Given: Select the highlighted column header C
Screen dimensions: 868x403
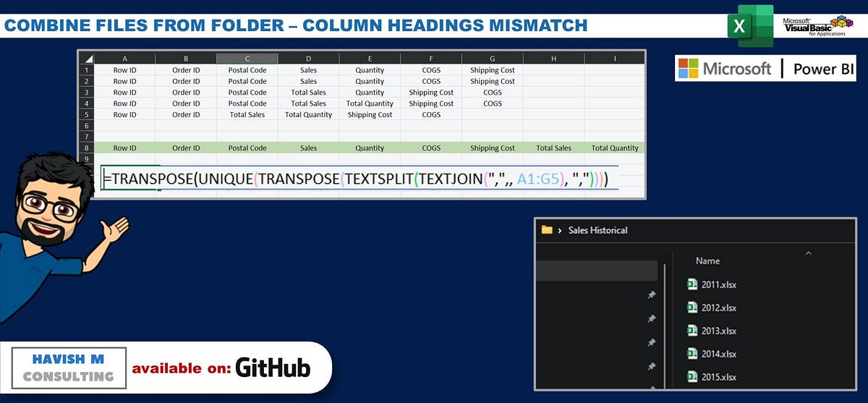Looking at the screenshot, I should pyautogui.click(x=247, y=59).
